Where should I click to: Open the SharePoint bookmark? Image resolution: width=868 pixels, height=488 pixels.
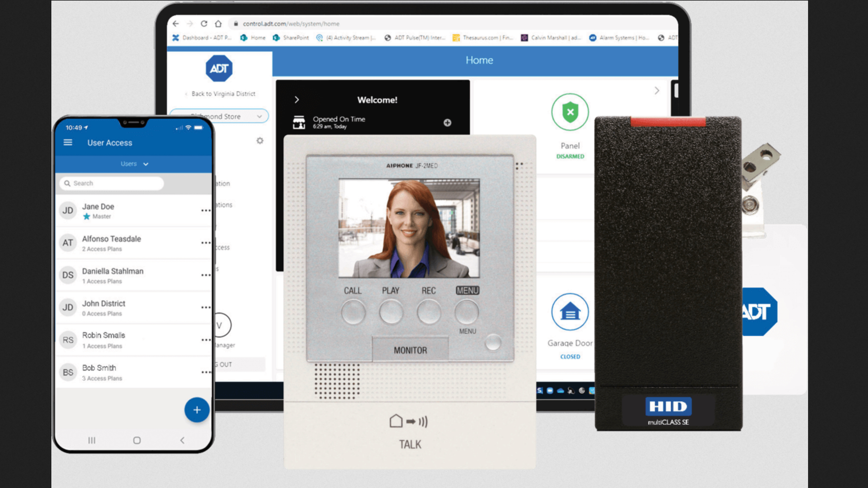pos(291,38)
